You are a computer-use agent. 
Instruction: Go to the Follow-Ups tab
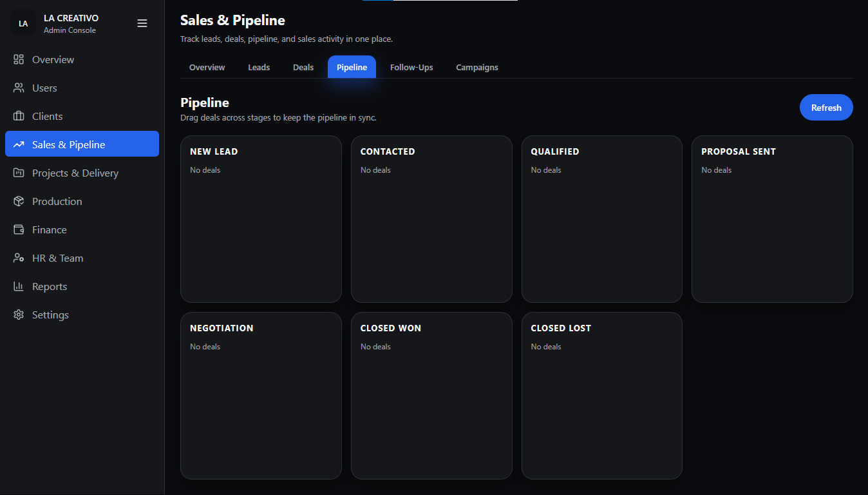tap(411, 67)
